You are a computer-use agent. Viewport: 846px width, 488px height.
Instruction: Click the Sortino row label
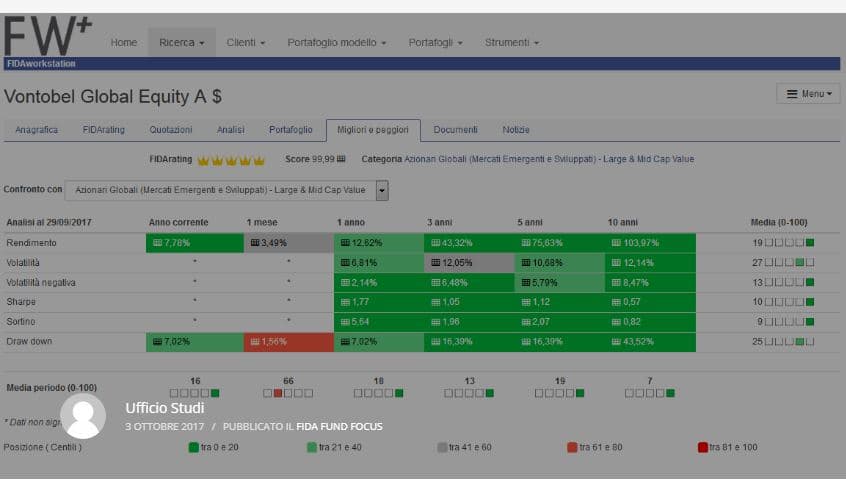coord(21,322)
